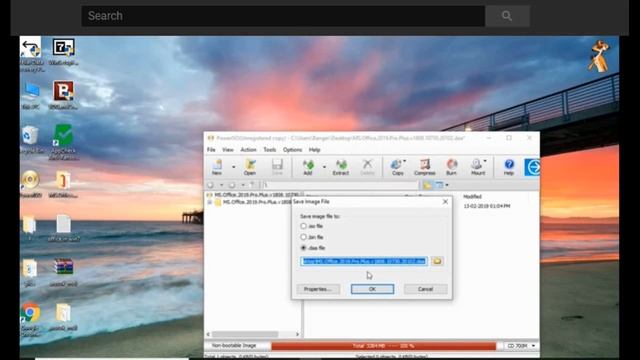Click the Mount toolbar icon
The height and width of the screenshot is (360, 640).
point(478,167)
